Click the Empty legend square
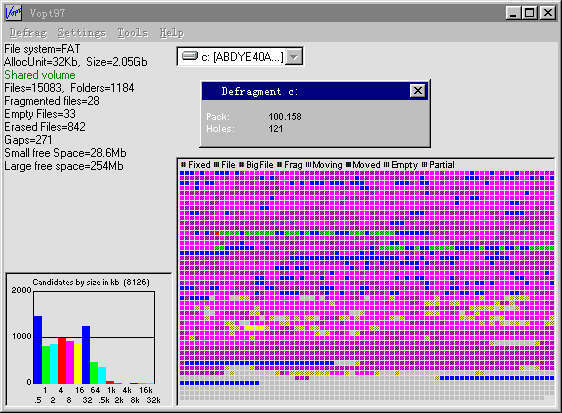This screenshot has width=562, height=413. point(386,165)
